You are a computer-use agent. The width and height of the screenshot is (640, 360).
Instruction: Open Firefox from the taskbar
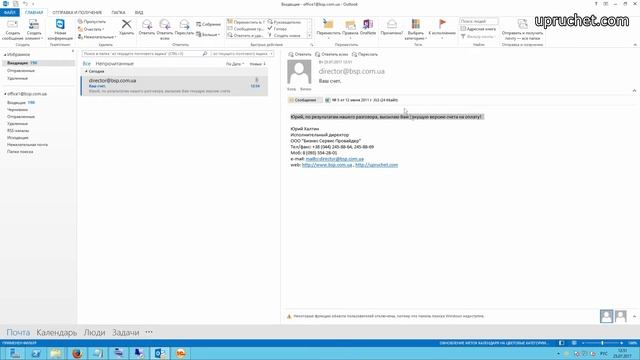(77, 353)
